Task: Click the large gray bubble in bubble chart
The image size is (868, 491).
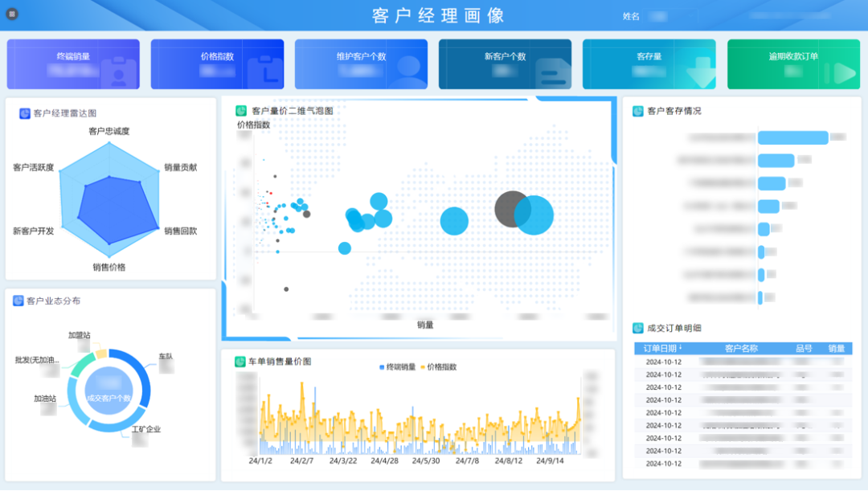Action: pos(510,207)
